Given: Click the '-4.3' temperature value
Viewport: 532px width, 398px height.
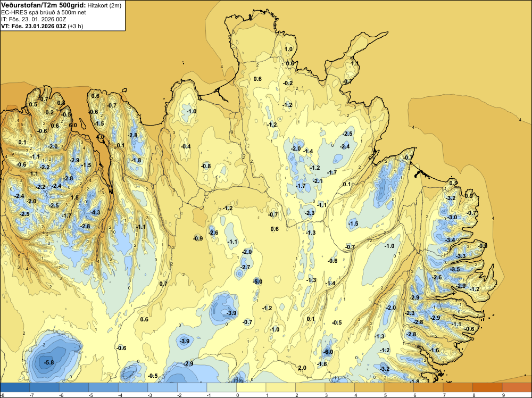Looking at the screenshot, I should tap(96, 212).
